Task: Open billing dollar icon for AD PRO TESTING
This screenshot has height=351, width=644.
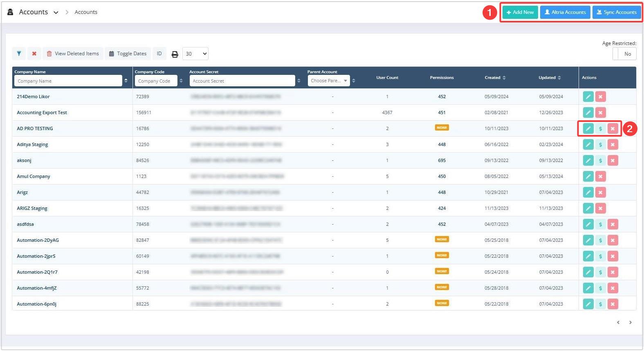Action: tap(600, 128)
